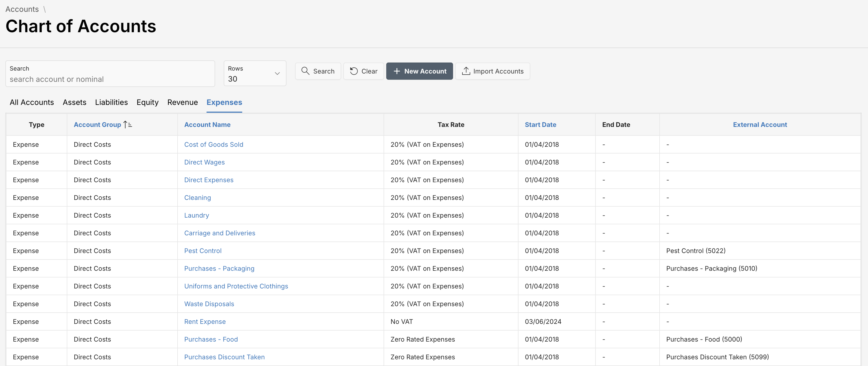
Task: Click Expense type in Cleaning row
Action: (x=25, y=198)
